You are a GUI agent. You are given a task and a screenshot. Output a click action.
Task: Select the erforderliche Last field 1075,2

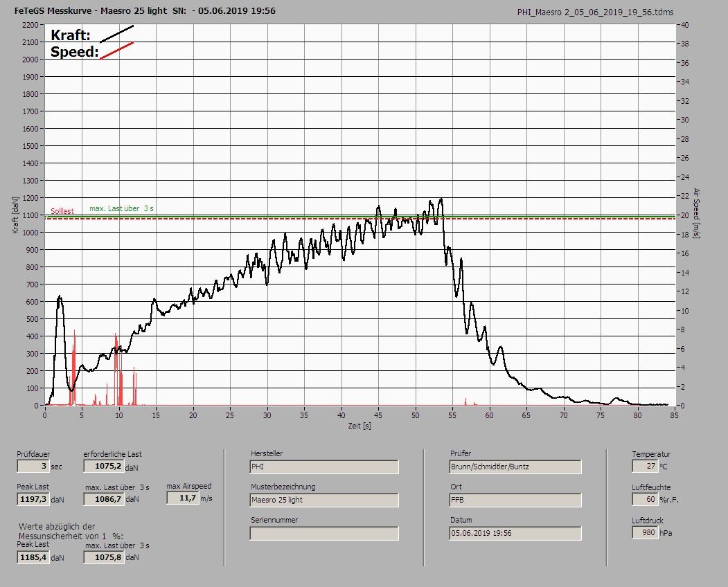[104, 466]
